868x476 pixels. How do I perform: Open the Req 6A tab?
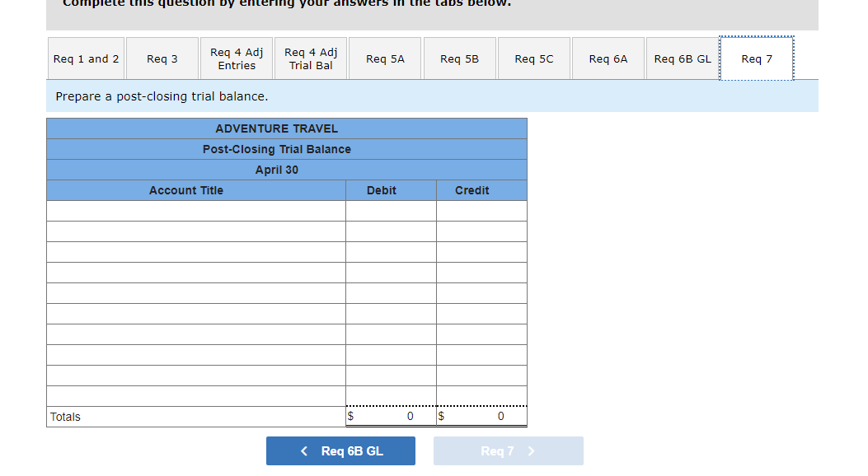[x=608, y=58]
